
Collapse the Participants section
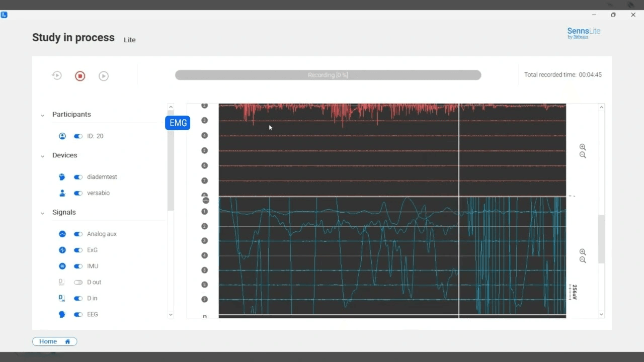[42, 115]
